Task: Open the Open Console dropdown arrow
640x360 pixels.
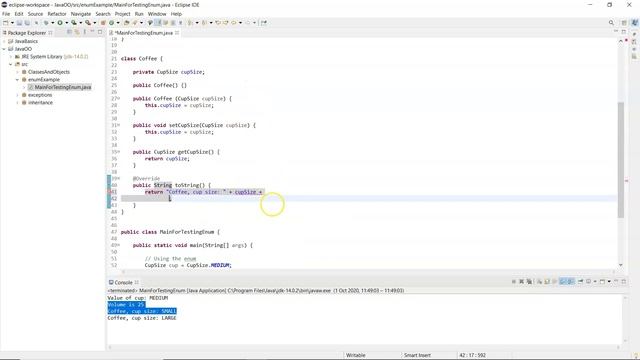Action: click(609, 282)
